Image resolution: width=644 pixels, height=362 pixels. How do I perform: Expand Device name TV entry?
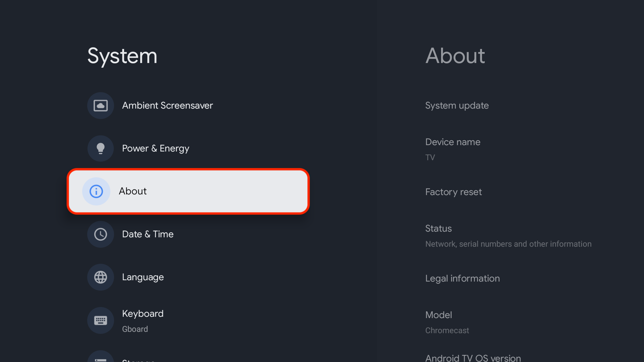453,148
